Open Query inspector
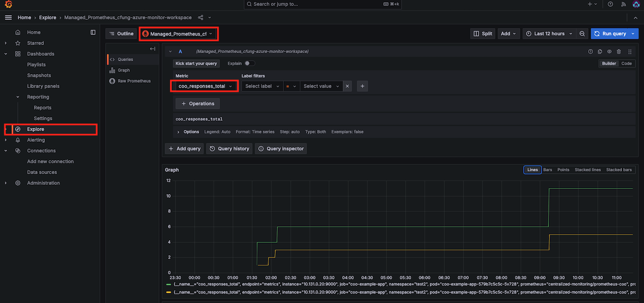 click(x=281, y=149)
